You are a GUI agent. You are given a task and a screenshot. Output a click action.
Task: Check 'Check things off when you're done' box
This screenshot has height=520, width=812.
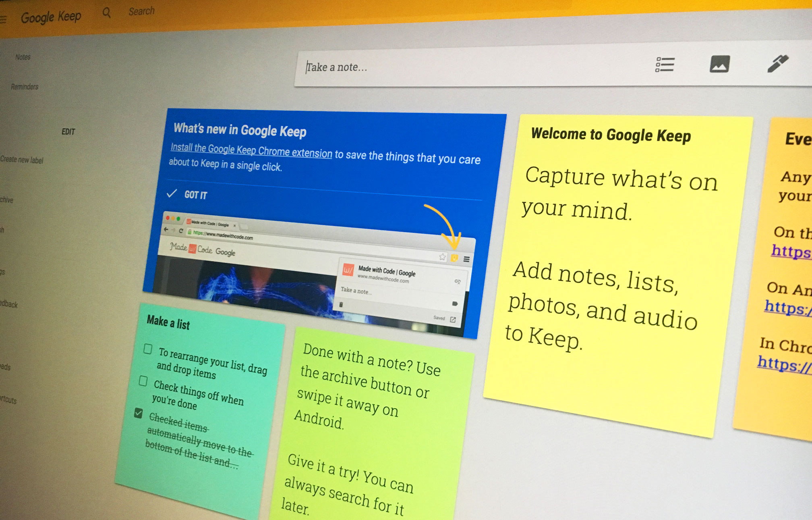[x=143, y=381]
